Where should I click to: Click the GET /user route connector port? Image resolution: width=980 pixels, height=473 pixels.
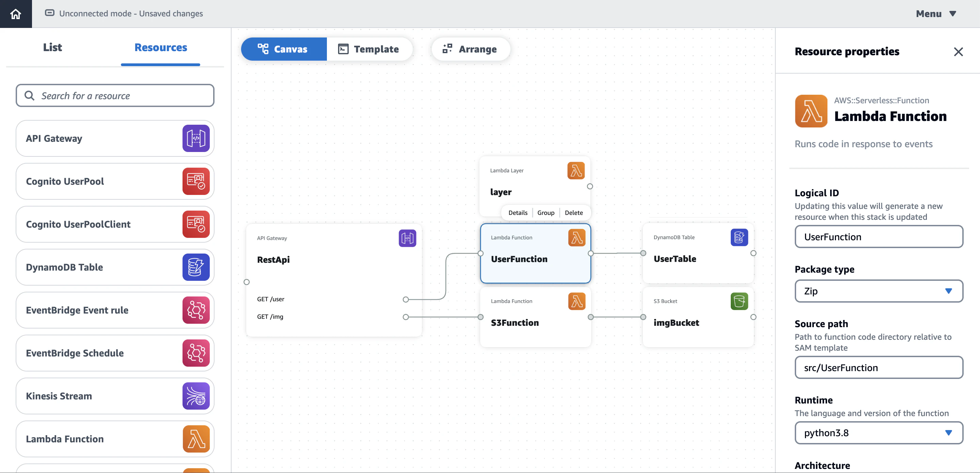click(x=406, y=299)
